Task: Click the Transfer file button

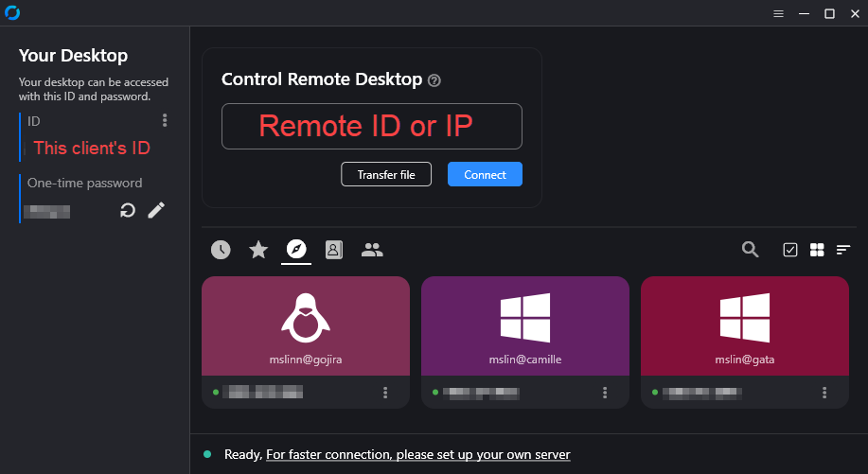Action: click(x=385, y=174)
